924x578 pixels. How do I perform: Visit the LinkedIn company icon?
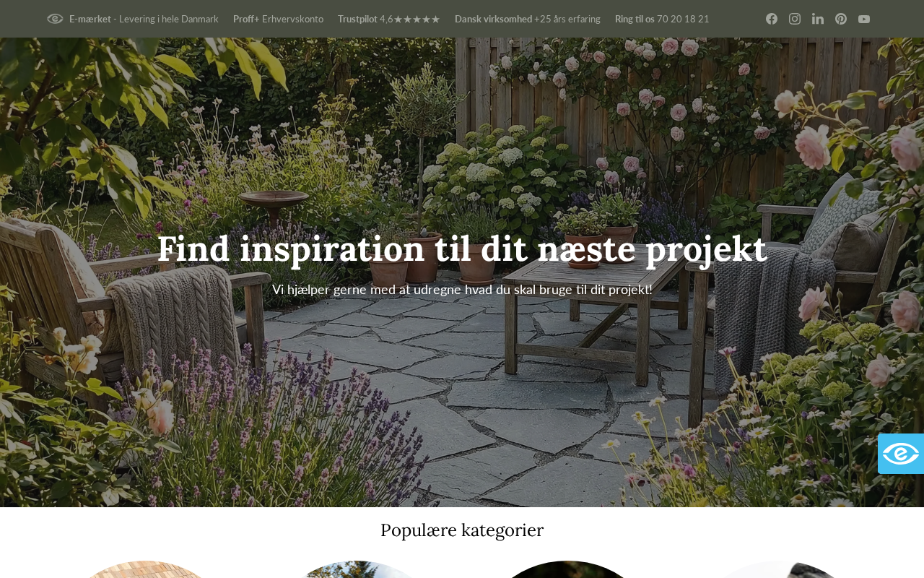(x=818, y=19)
